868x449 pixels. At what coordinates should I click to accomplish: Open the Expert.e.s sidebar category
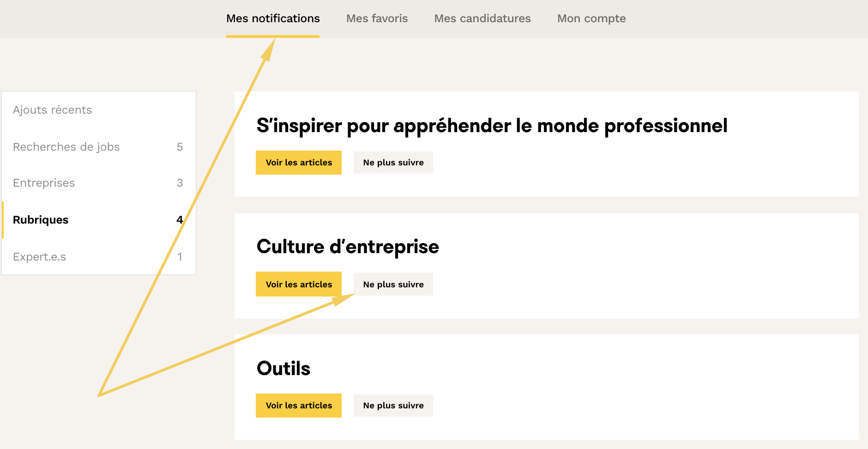tap(40, 257)
